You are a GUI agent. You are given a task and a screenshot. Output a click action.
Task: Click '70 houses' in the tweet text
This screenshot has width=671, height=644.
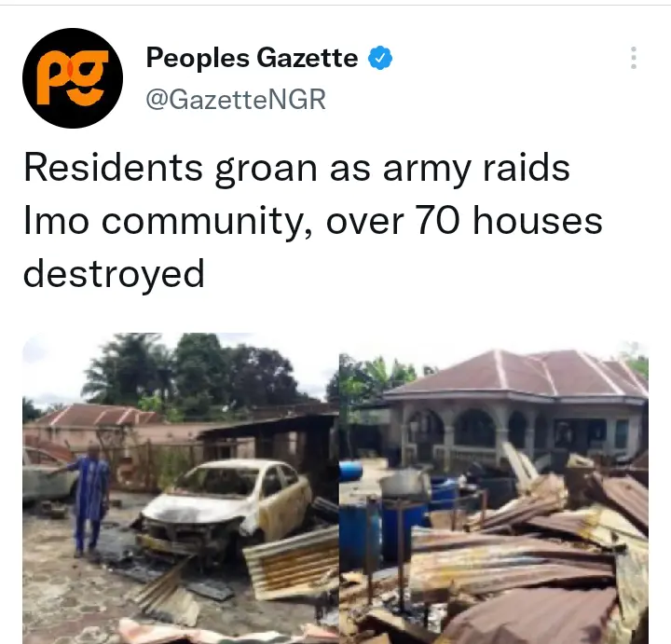(509, 221)
